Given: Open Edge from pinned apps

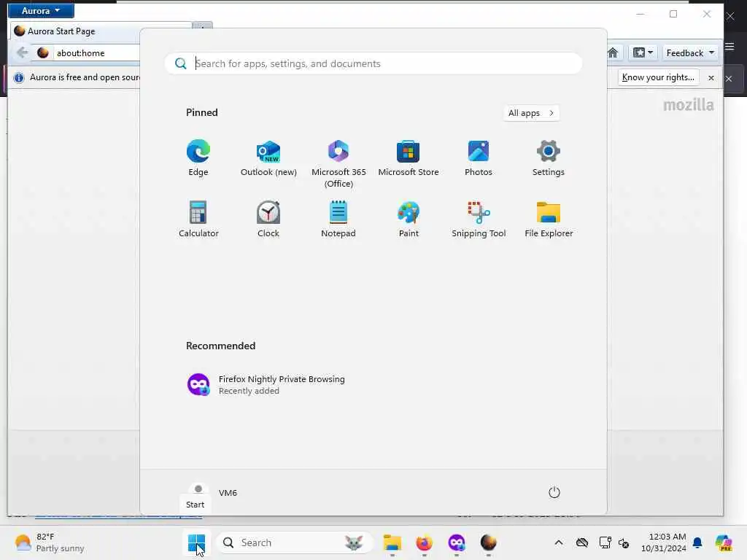Looking at the screenshot, I should click(198, 157).
